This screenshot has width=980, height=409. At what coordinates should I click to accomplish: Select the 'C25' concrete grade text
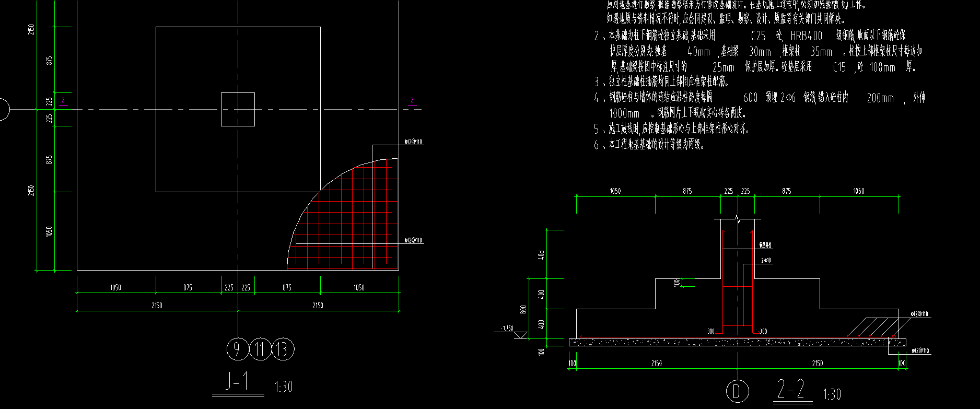[x=758, y=36]
